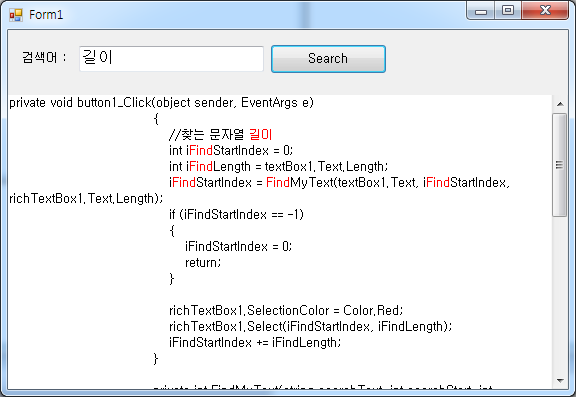Click the 검색어 search input field

(171, 59)
